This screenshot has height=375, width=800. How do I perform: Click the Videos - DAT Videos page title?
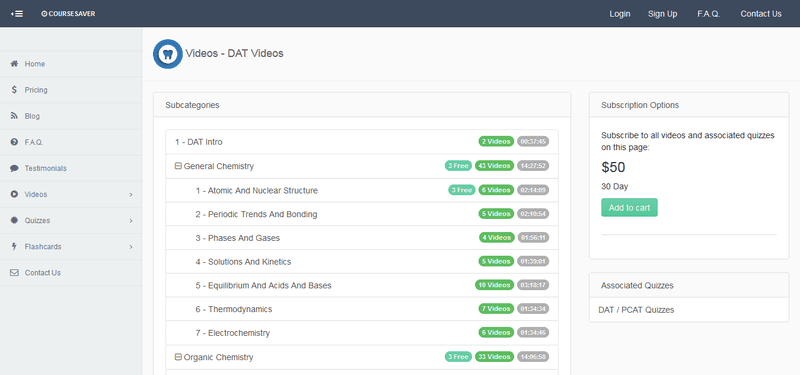(234, 53)
